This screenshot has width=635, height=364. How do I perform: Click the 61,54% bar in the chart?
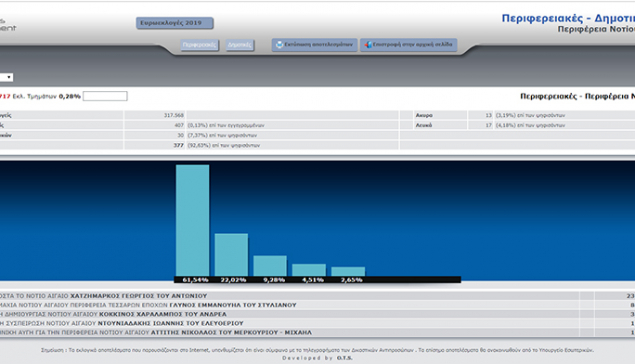(x=192, y=220)
